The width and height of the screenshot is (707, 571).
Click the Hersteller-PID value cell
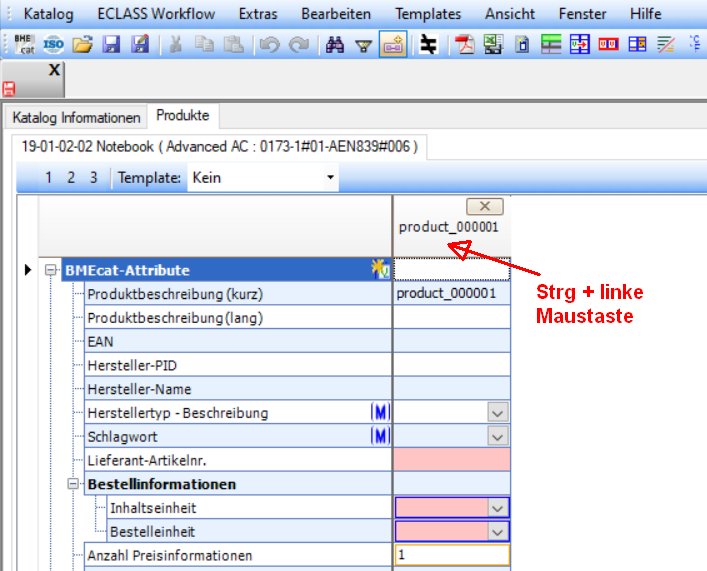click(x=452, y=365)
